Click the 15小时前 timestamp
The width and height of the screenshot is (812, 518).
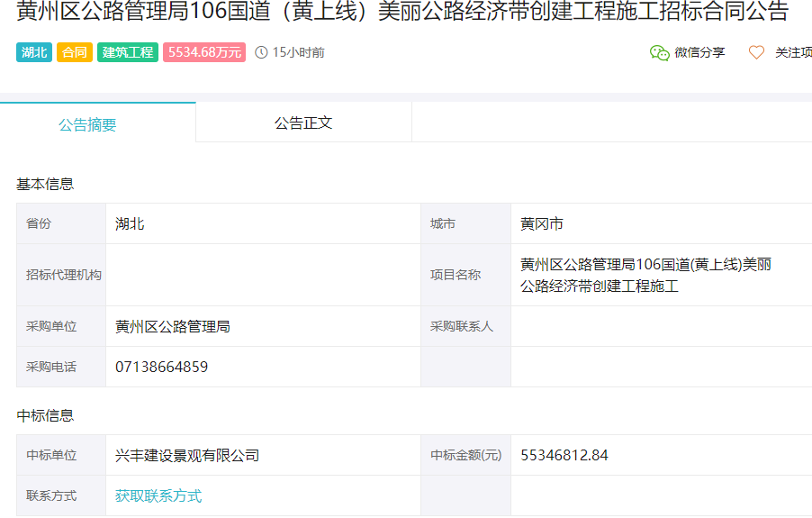click(x=298, y=52)
